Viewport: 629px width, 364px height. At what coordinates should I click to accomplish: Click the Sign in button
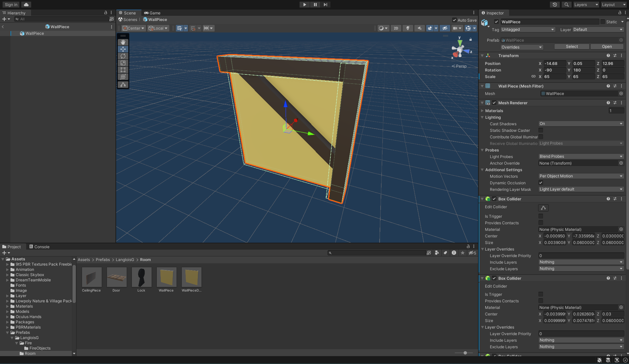[10, 5]
